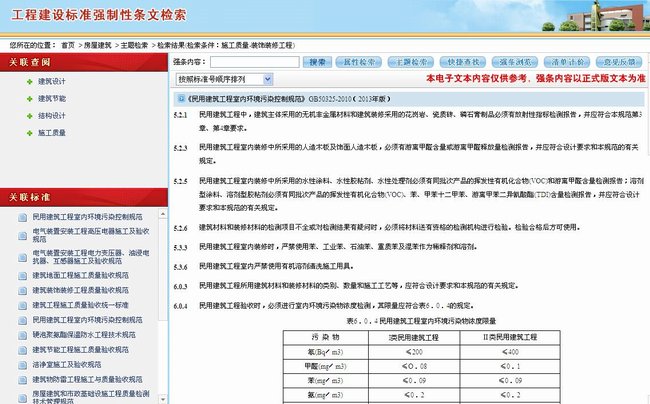The width and height of the screenshot is (650, 404).
Task: Click the 首页 breadcrumb link
Action: (x=67, y=45)
